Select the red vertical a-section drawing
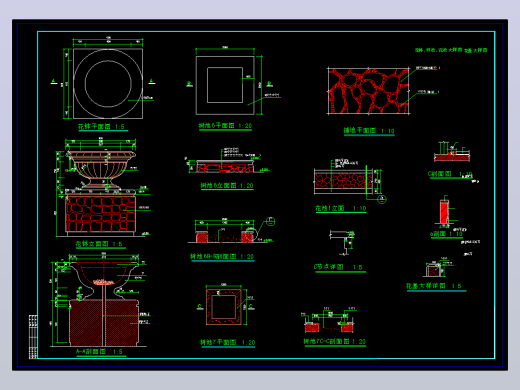 click(x=444, y=212)
